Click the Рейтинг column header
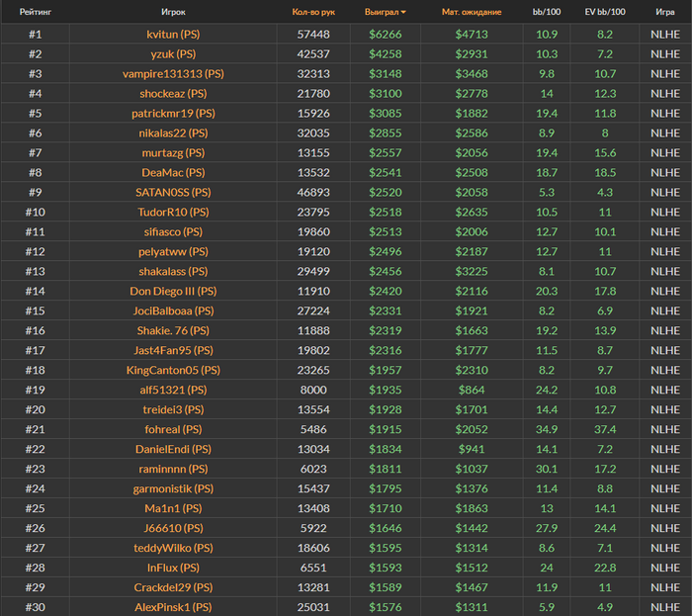The image size is (692, 616). pos(36,12)
